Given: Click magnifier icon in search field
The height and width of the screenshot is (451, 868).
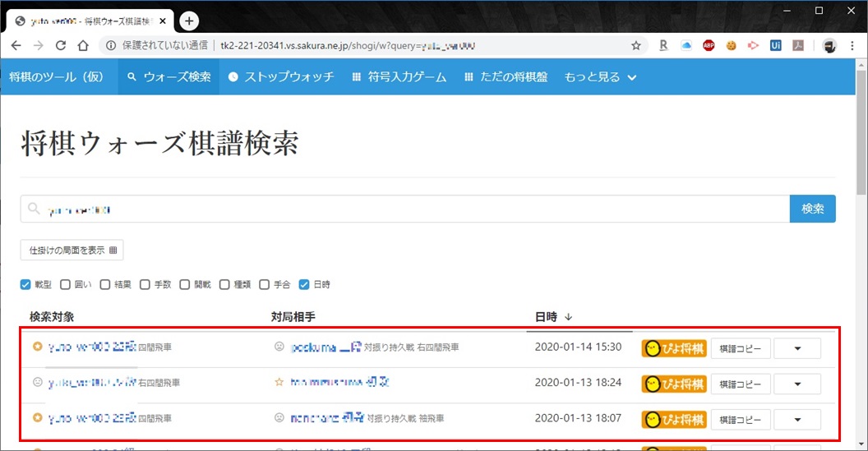Looking at the screenshot, I should pyautogui.click(x=34, y=209).
